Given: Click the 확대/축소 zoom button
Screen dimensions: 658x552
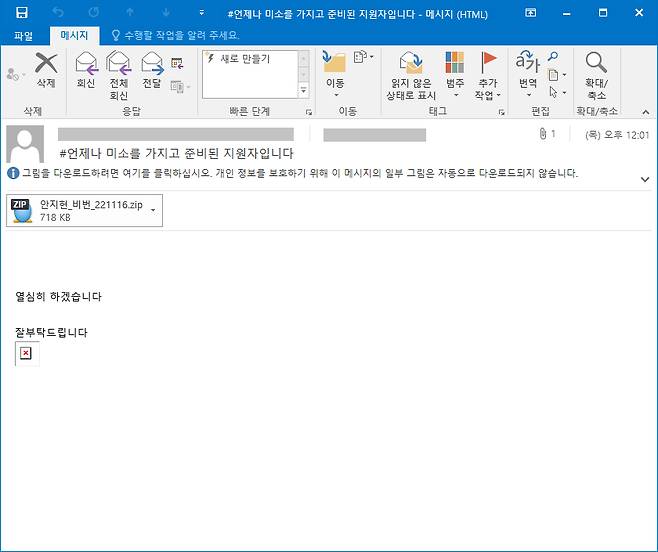Looking at the screenshot, I should pos(596,76).
